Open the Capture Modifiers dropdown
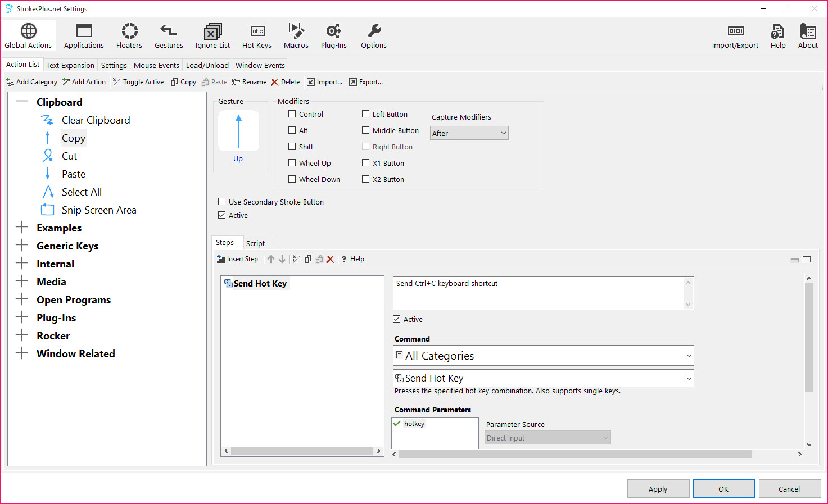The width and height of the screenshot is (828, 504). [x=469, y=133]
